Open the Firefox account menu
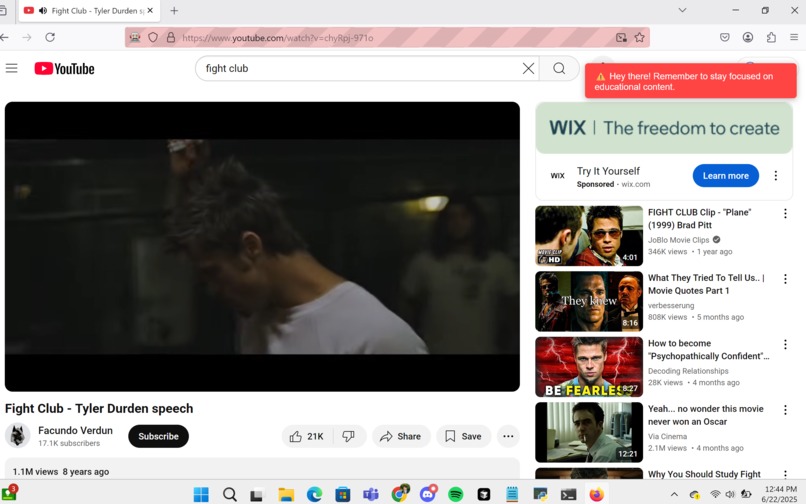Viewport: 806px width, 504px height. (x=748, y=37)
